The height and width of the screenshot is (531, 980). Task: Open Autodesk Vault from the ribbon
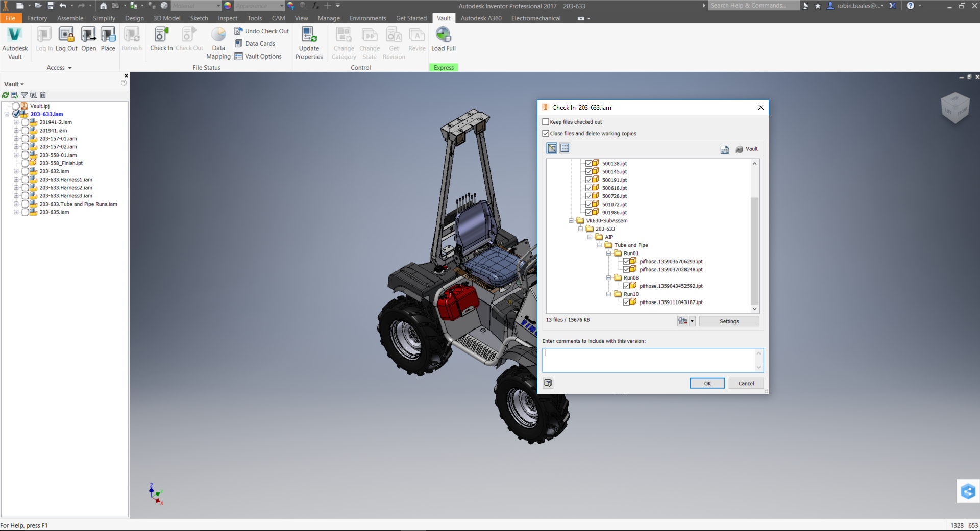[15, 42]
